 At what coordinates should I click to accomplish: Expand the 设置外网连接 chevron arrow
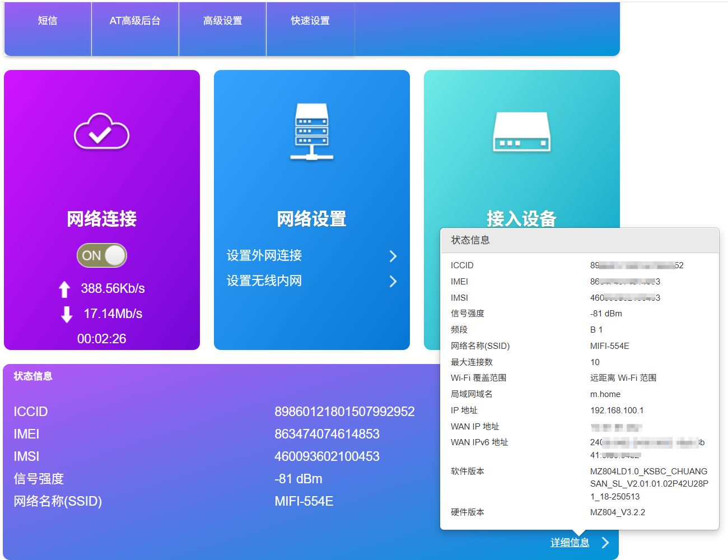click(393, 256)
